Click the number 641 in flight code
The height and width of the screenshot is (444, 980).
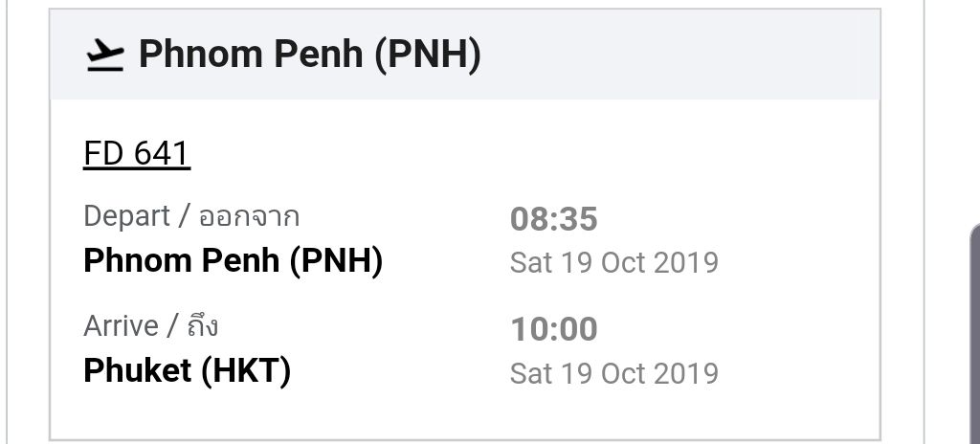click(162, 154)
